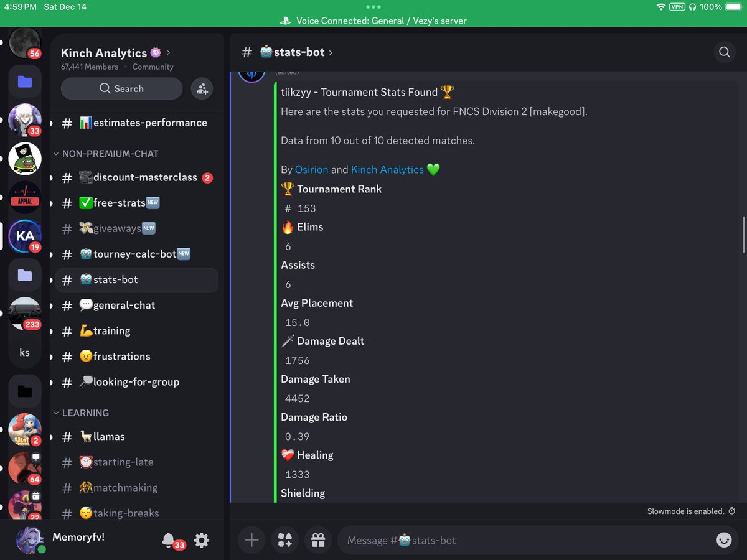Tap the Voice Connected banner

[374, 21]
